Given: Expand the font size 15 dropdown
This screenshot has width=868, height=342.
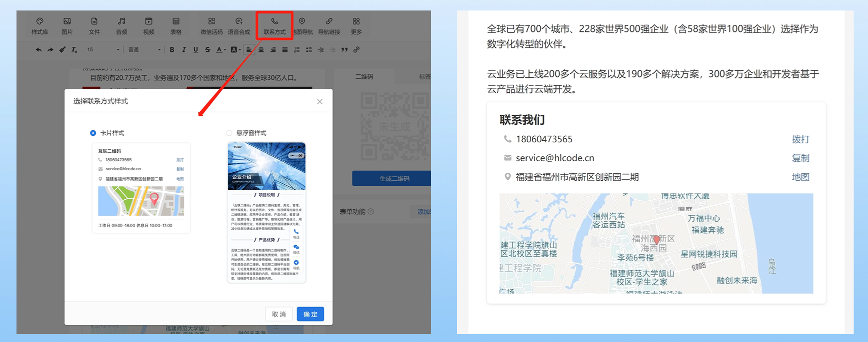Looking at the screenshot, I should (103, 50).
